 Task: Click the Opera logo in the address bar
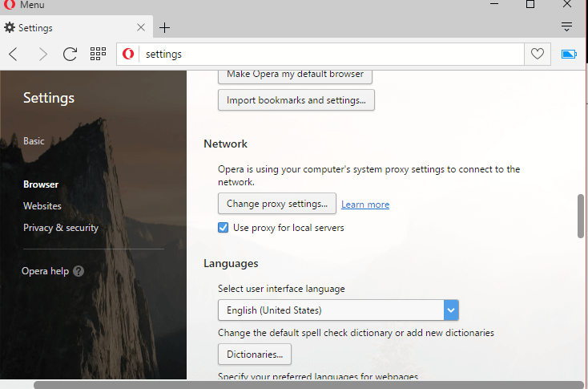point(128,54)
